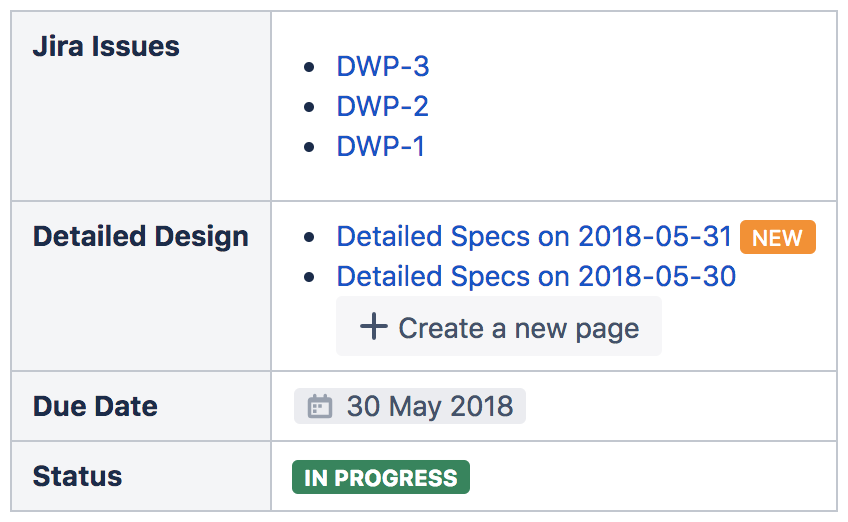This screenshot has width=848, height=522.
Task: Open the DWP-3 Jira issue link
Action: pyautogui.click(x=382, y=67)
